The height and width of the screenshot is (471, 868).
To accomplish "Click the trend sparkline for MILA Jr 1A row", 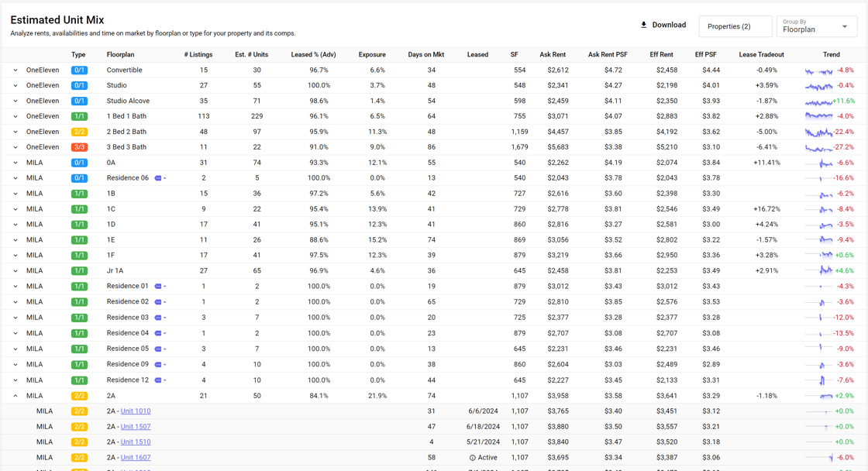I will point(818,270).
